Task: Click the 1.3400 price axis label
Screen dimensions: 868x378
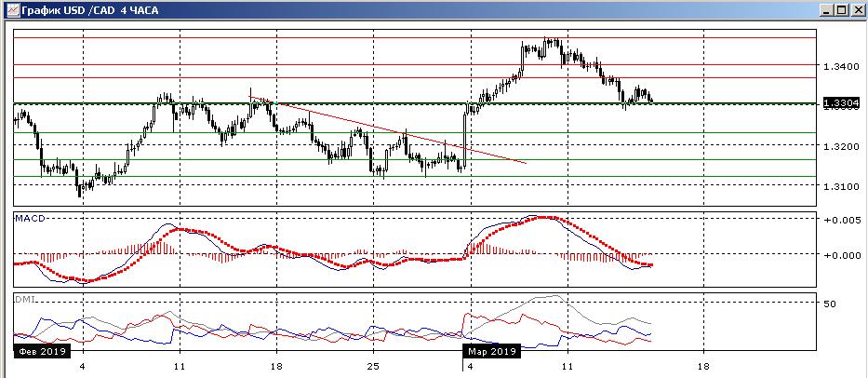Action: pyautogui.click(x=839, y=67)
